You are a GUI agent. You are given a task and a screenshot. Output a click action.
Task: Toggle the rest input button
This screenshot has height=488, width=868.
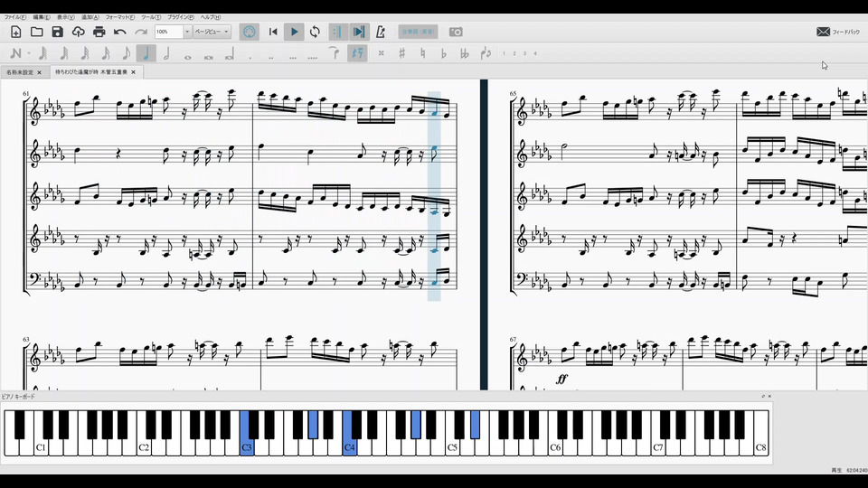point(358,53)
